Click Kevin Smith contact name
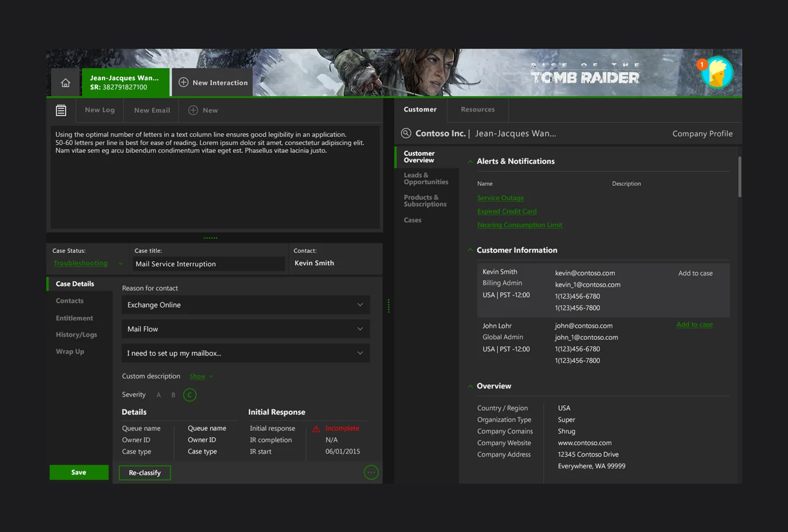 tap(314, 263)
